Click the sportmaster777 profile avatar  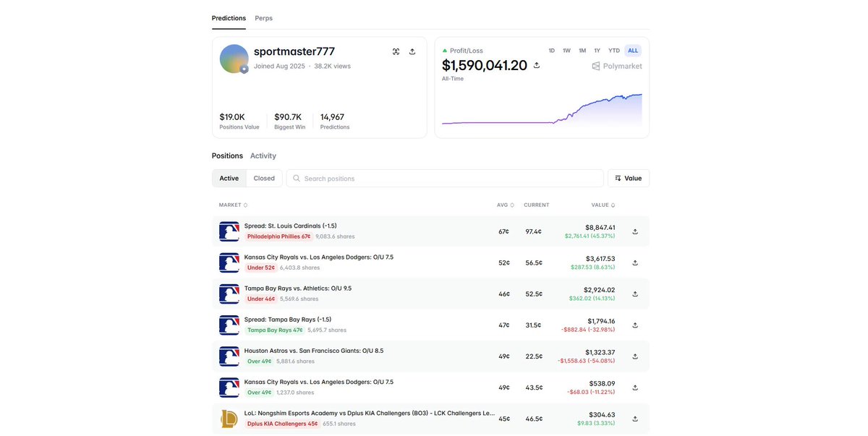[234, 59]
